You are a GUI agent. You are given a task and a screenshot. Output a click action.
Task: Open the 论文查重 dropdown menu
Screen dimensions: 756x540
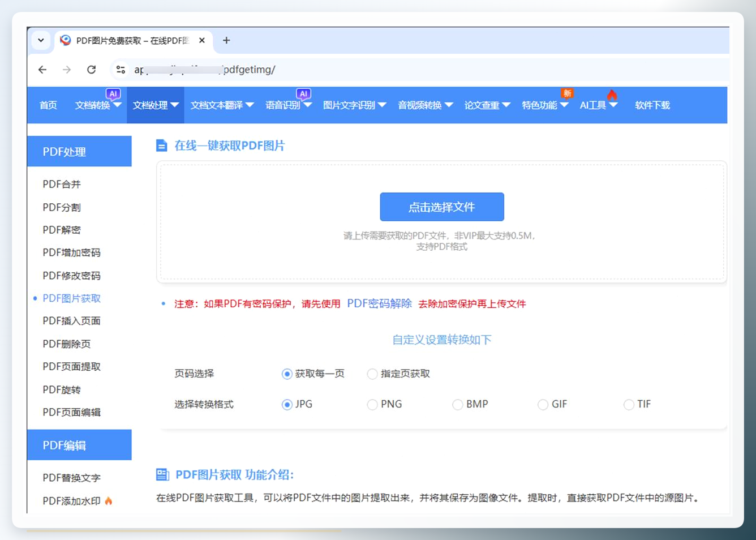(x=487, y=105)
